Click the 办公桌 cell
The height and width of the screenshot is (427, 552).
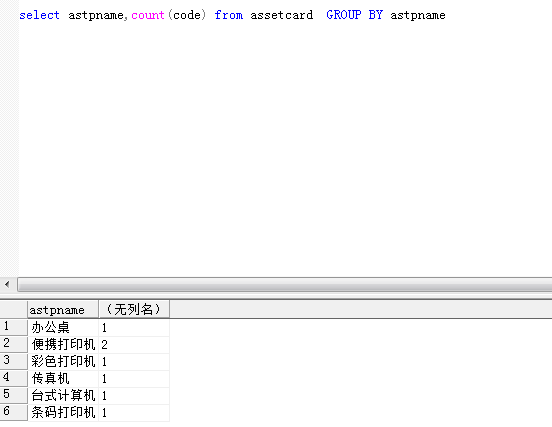click(63, 327)
